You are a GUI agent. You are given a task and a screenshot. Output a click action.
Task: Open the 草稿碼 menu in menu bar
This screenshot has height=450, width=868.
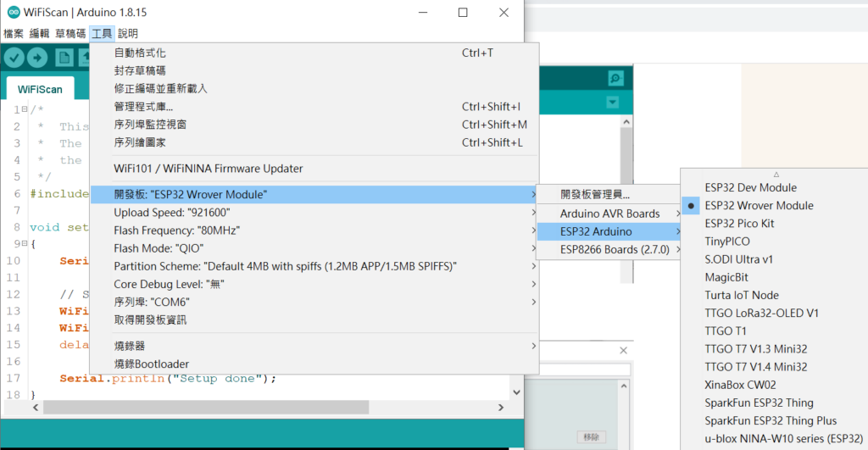(x=70, y=33)
